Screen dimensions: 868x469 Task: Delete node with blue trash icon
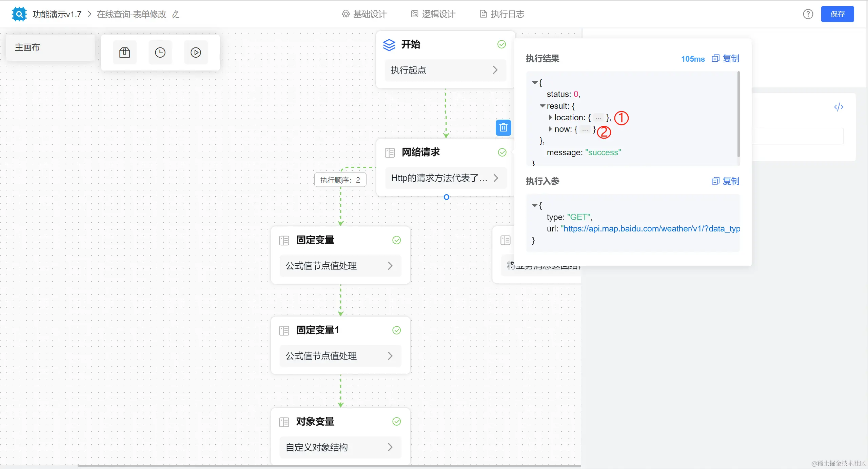pyautogui.click(x=503, y=128)
